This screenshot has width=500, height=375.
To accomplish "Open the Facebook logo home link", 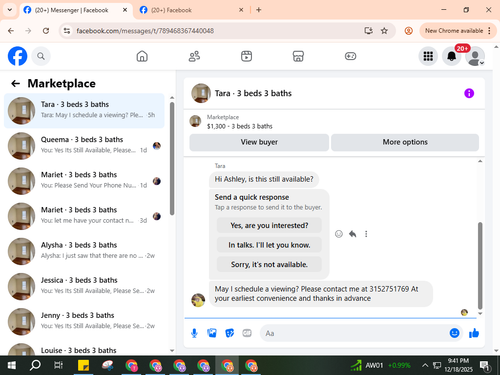I will click(x=17, y=56).
